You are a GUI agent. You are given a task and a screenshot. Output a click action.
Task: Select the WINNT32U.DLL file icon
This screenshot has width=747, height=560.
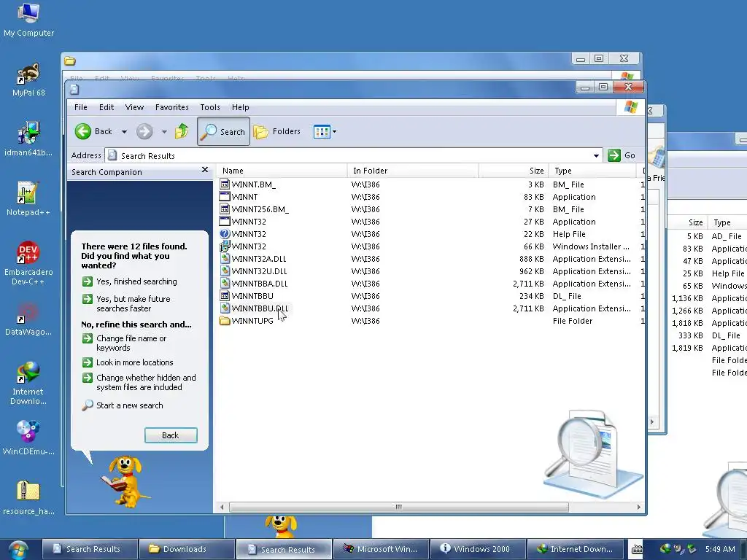(x=225, y=271)
